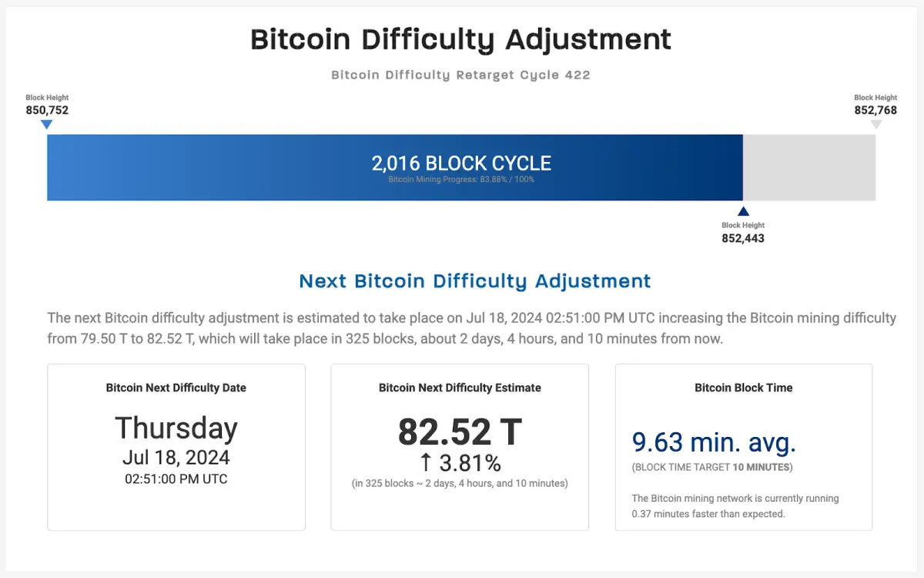Click the Bitcoin Difficulty Adjustment page title
The height and width of the screenshot is (578, 924).
(x=461, y=39)
